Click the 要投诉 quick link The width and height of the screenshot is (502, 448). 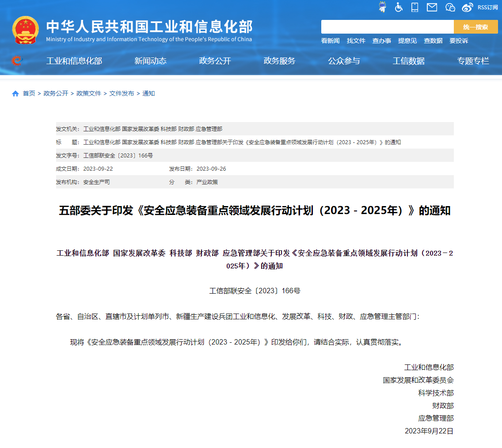pos(459,41)
